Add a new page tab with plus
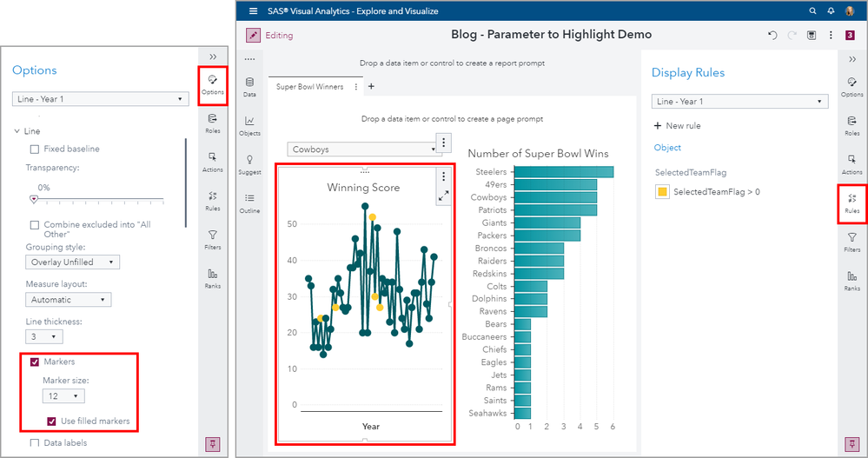This screenshot has height=458, width=868. [x=371, y=87]
